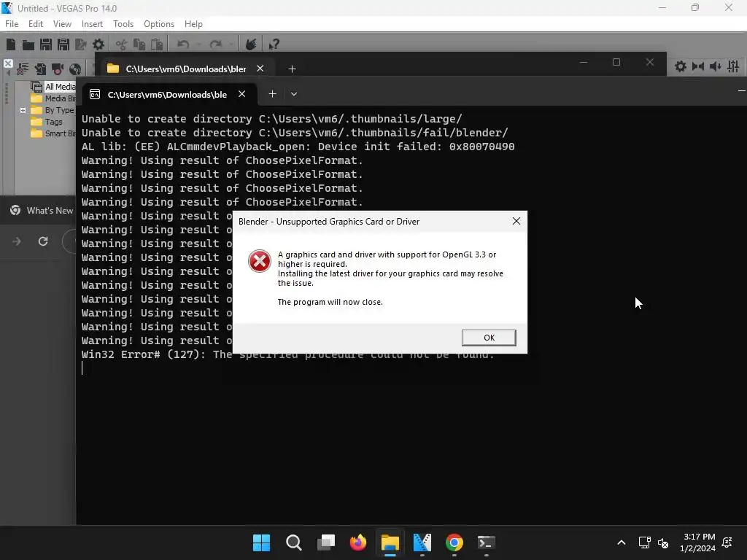Open Windows taskbar Search

[293, 542]
